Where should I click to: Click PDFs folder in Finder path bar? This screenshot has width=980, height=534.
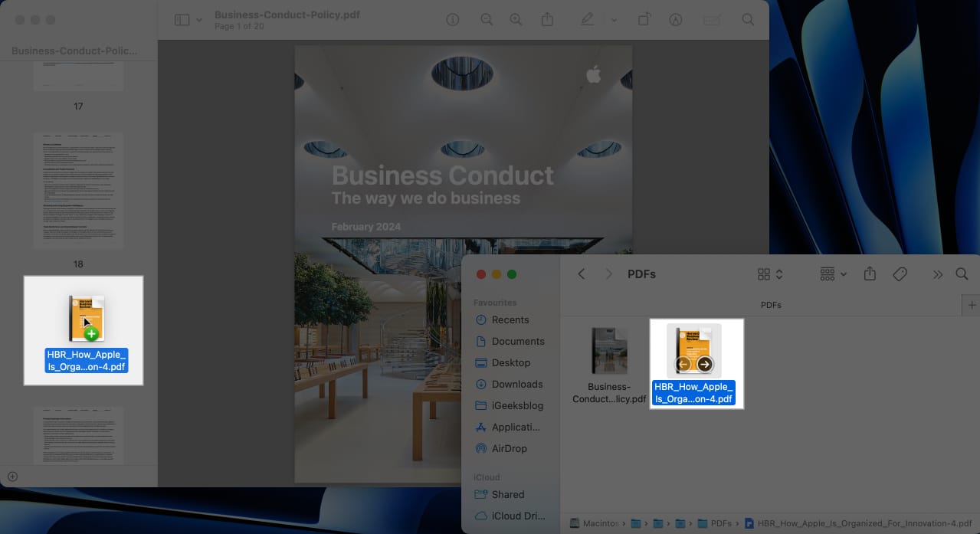[x=713, y=523]
